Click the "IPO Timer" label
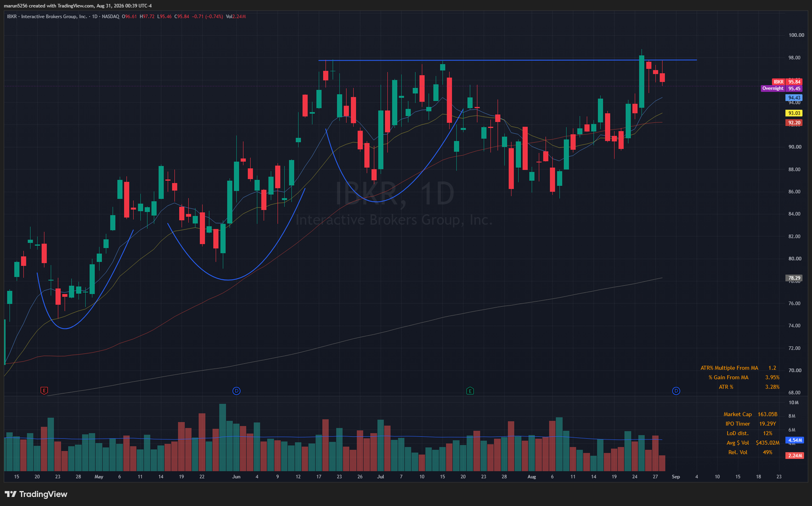Image resolution: width=812 pixels, height=506 pixels. (738, 424)
